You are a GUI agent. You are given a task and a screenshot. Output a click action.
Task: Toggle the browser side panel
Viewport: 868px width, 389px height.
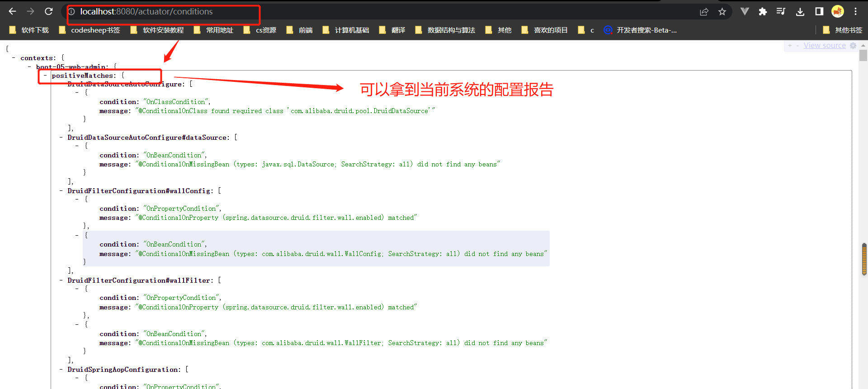tap(819, 12)
